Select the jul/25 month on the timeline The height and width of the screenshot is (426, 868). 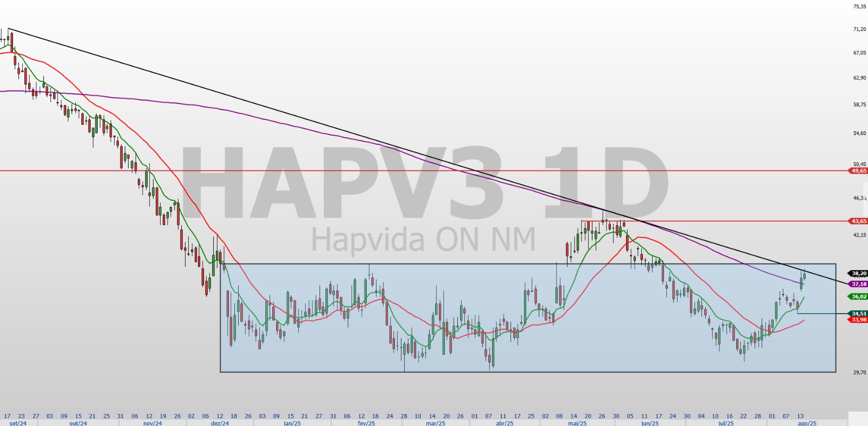tap(726, 423)
